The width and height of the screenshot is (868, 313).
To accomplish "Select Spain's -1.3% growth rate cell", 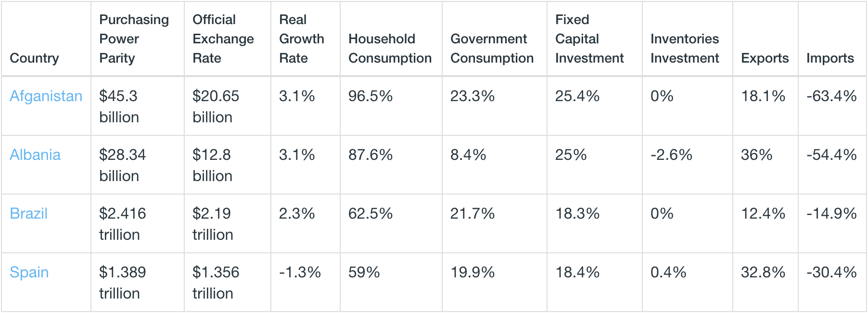I will [300, 273].
